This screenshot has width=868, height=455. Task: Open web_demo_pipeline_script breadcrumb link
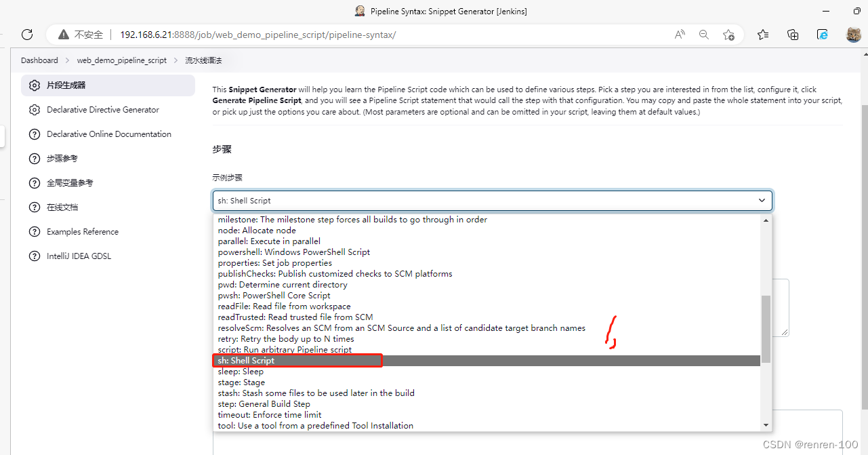tap(122, 60)
